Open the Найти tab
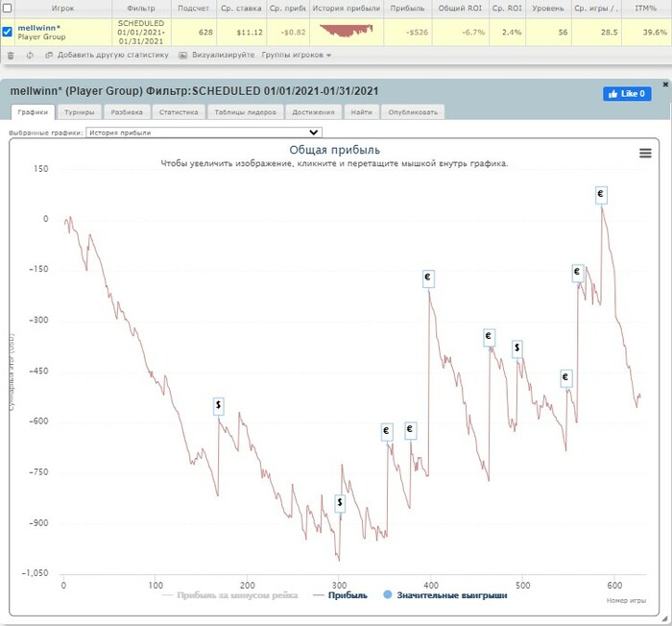The width and height of the screenshot is (672, 626). pyautogui.click(x=361, y=112)
